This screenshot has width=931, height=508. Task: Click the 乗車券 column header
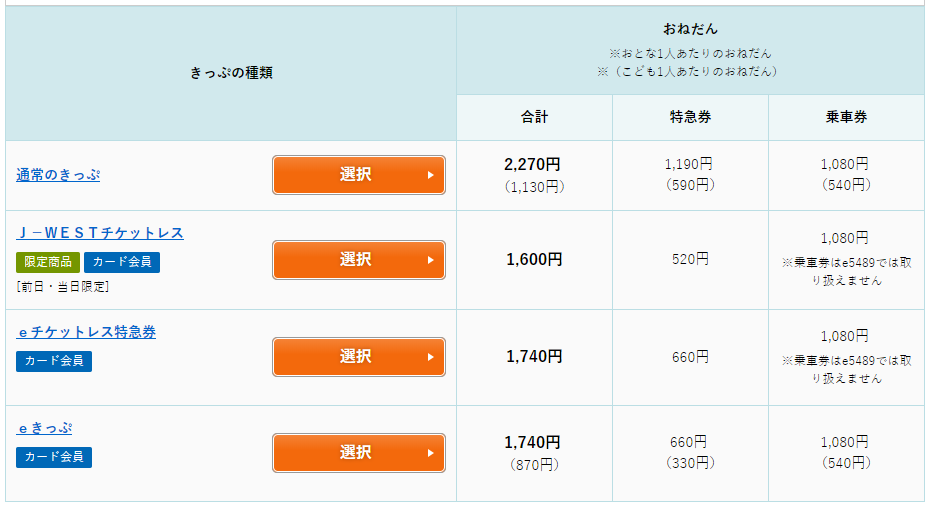846,117
